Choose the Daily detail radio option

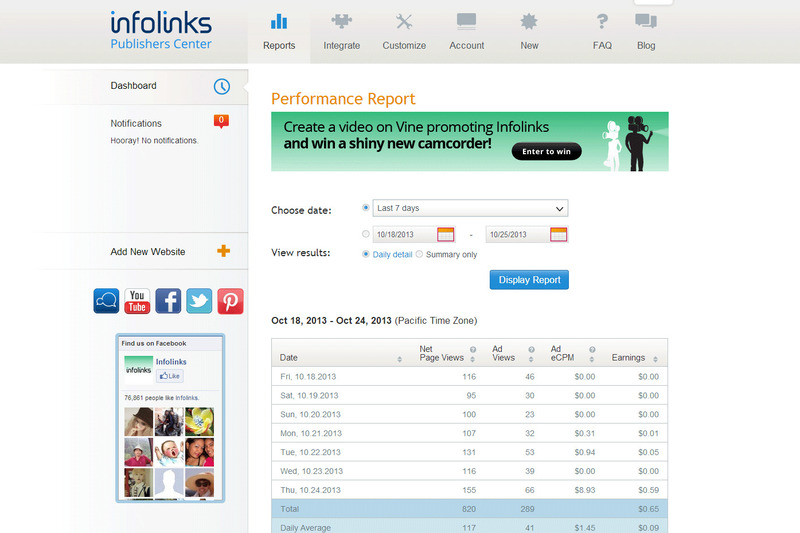pos(365,254)
